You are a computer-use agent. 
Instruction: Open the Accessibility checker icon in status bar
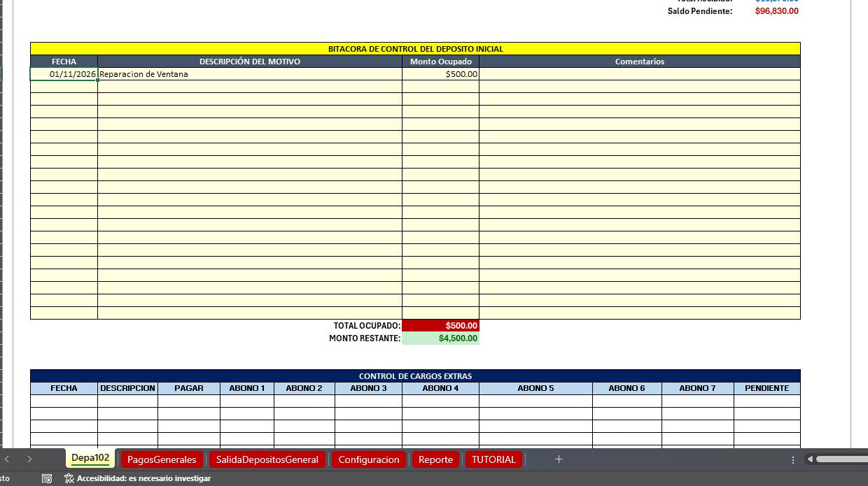coord(68,478)
